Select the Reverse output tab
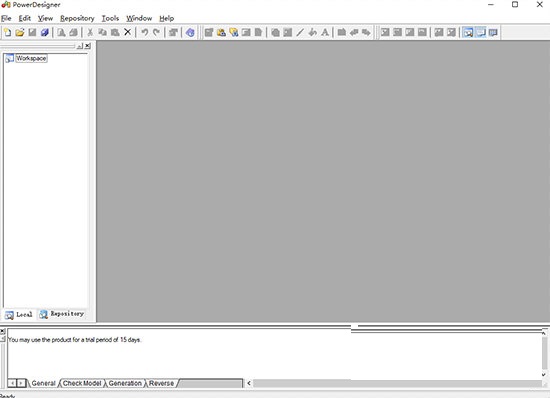 [161, 383]
